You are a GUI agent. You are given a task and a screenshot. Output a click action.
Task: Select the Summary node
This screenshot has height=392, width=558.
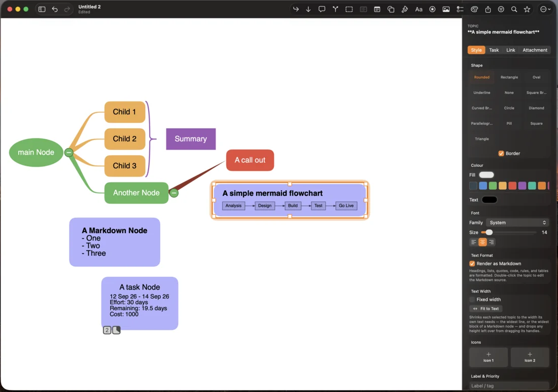click(191, 139)
